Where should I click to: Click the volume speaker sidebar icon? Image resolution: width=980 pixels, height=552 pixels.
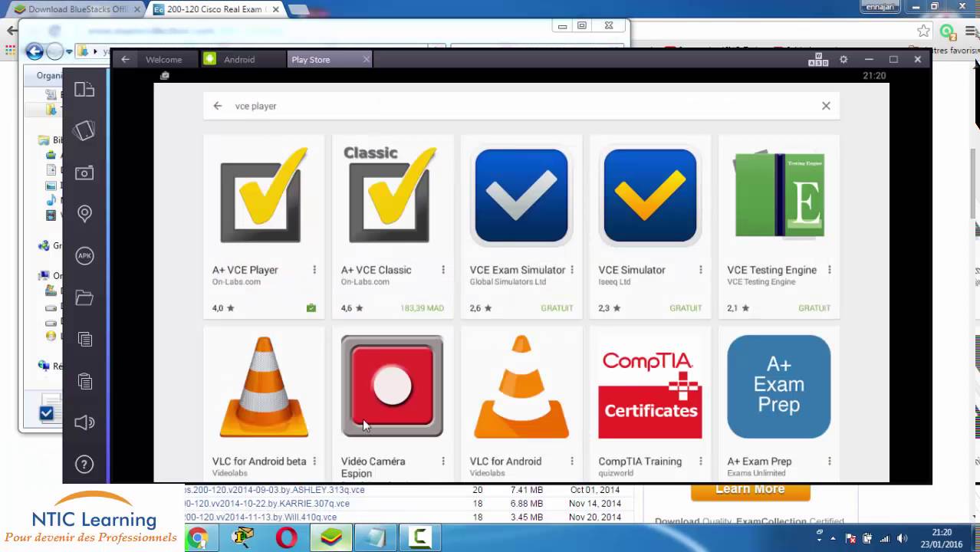click(84, 422)
